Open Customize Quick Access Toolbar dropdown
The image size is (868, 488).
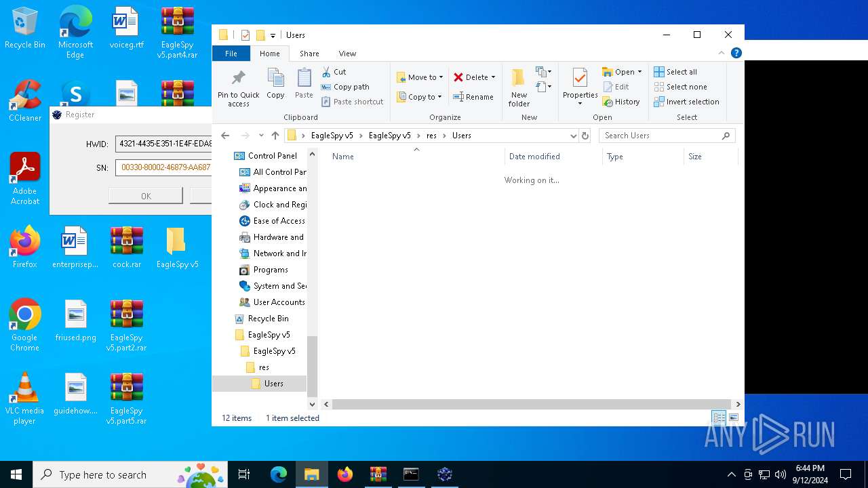point(273,35)
